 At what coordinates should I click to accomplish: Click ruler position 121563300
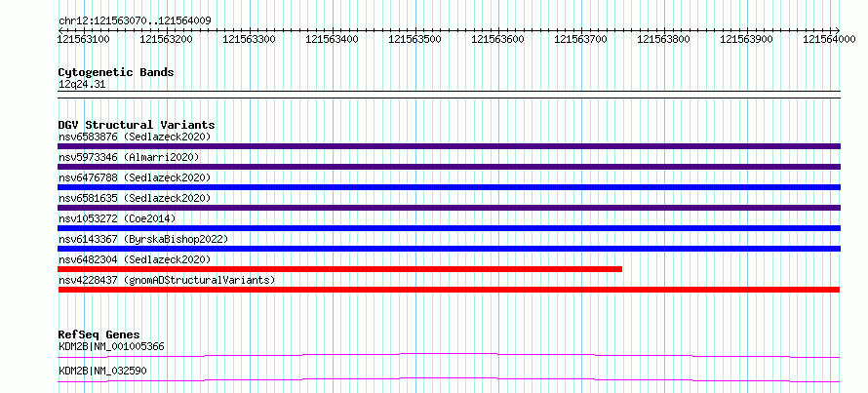pyautogui.click(x=250, y=39)
